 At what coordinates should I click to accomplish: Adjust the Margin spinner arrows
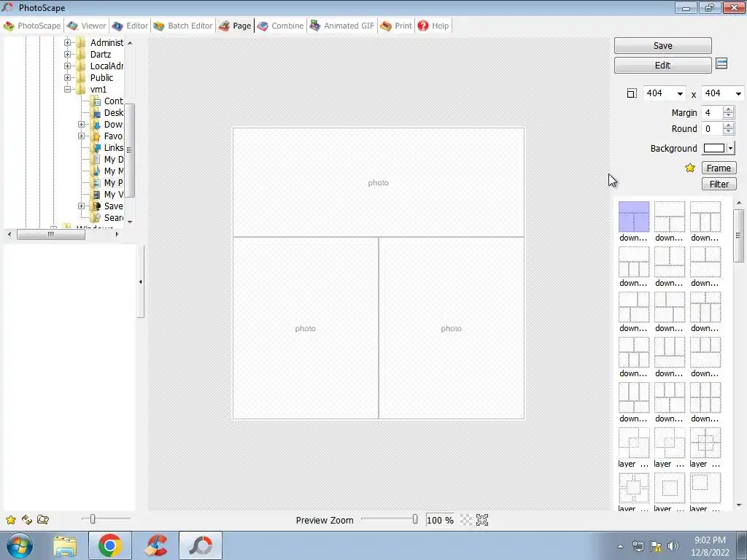[728, 113]
